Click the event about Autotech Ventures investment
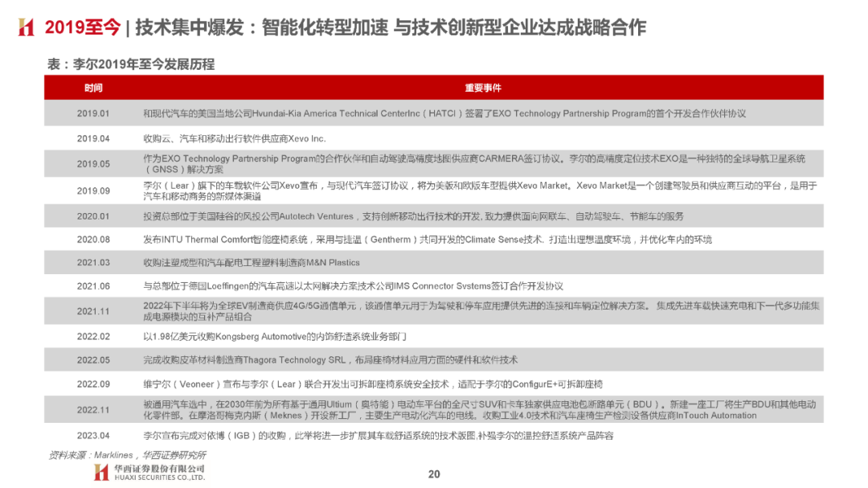Image resolution: width=868 pixels, height=488 pixels. click(414, 216)
